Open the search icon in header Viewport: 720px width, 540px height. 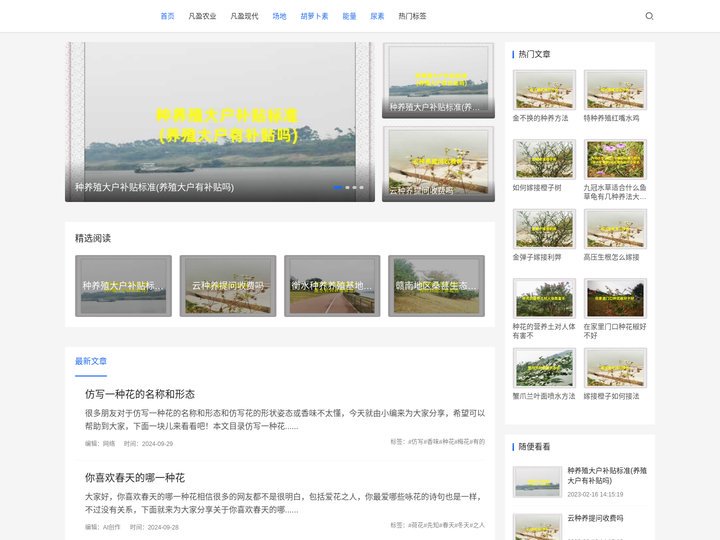(x=649, y=16)
